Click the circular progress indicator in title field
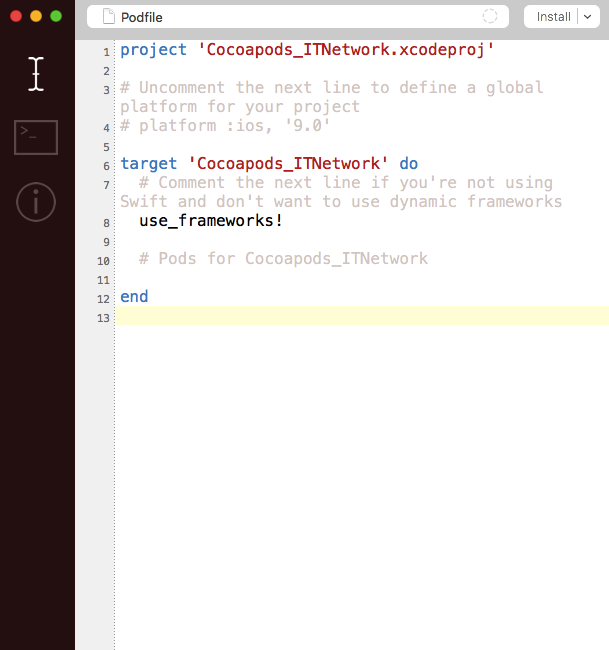Screen dimensions: 609x650 [490, 17]
